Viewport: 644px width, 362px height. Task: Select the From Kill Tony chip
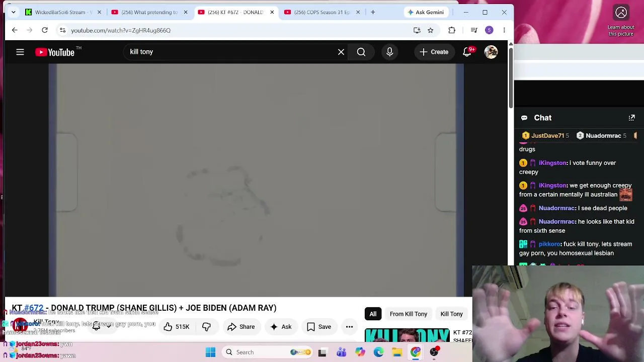[x=409, y=314]
